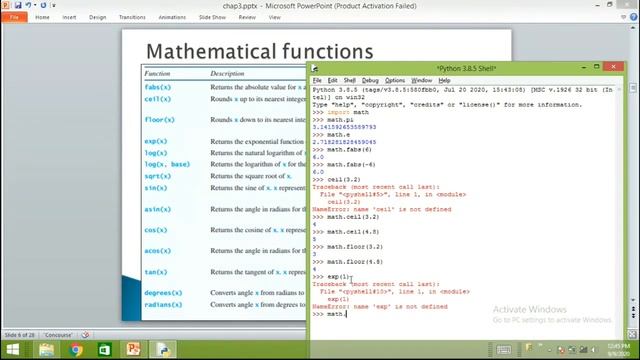640x360 pixels.
Task: Open the Shell menu in the Python Shell
Action: 349,80
